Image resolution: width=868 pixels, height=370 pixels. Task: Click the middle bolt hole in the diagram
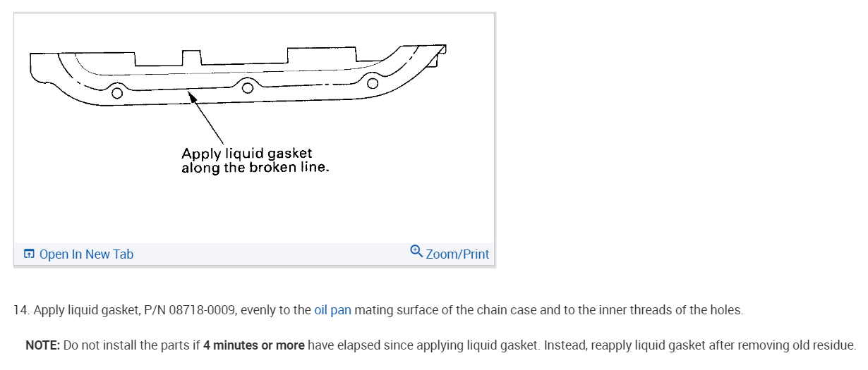point(247,87)
